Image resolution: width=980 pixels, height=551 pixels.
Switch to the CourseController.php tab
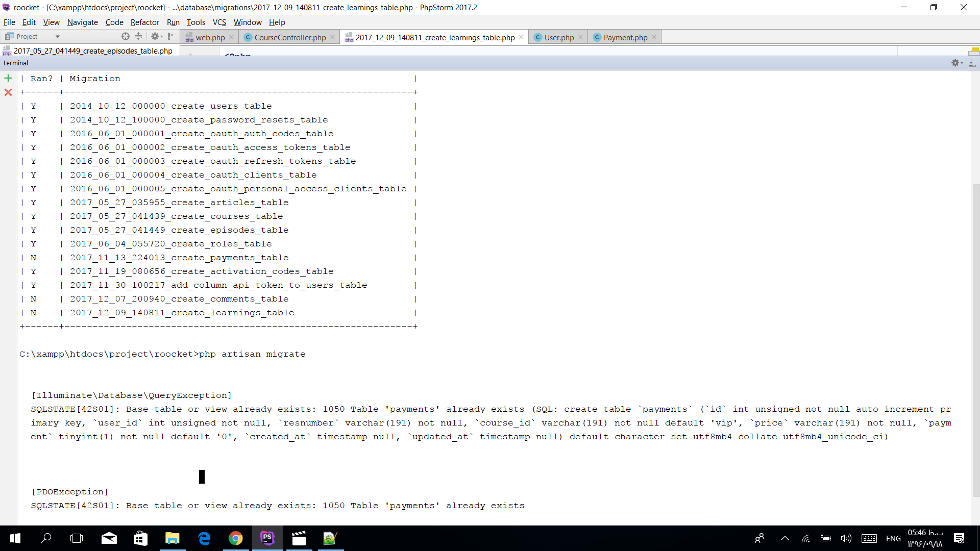click(289, 37)
